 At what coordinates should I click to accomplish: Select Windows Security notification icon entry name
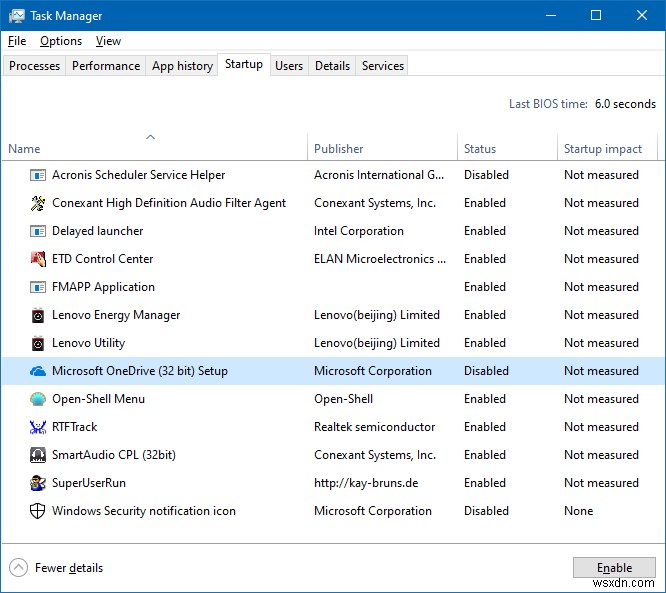tap(144, 511)
